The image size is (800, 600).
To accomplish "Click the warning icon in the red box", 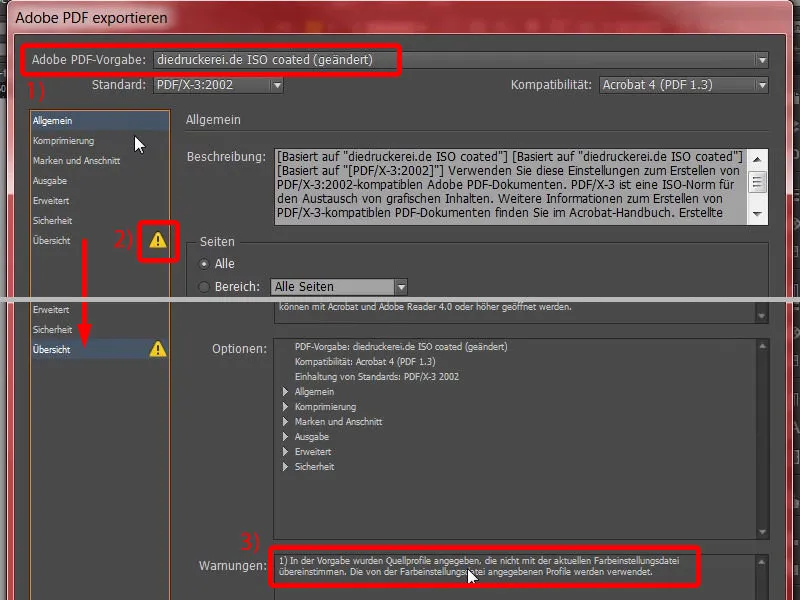I will click(x=158, y=240).
